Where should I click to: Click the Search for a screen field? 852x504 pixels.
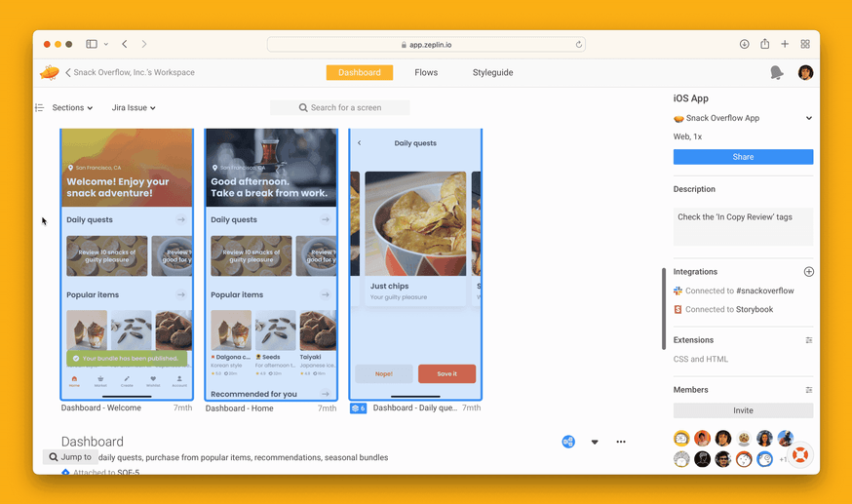click(340, 107)
